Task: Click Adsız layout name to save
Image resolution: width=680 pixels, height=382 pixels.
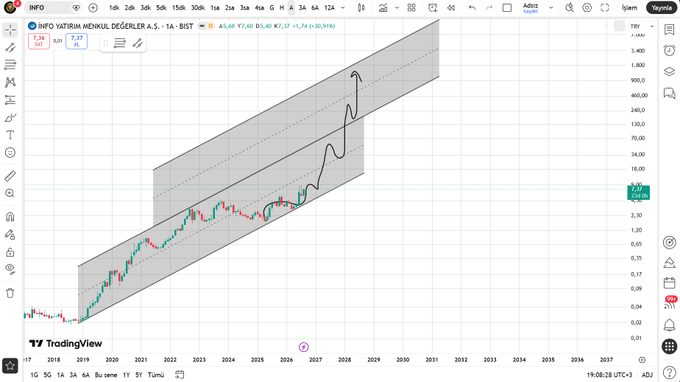Action: (530, 8)
